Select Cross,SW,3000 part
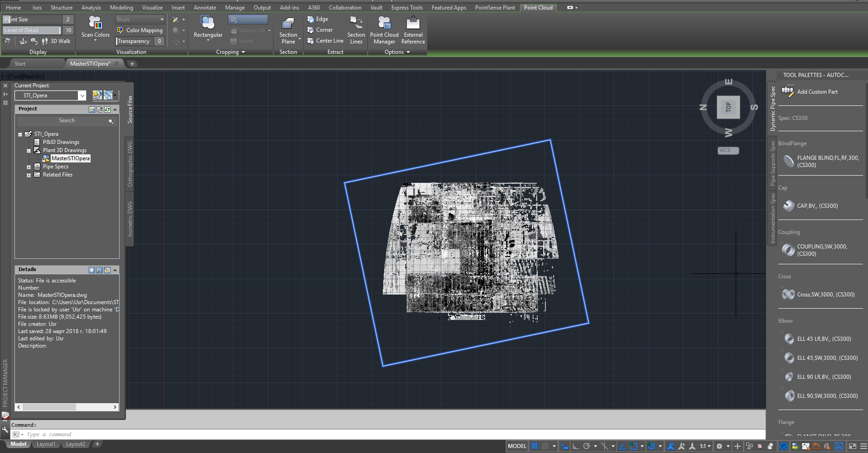The image size is (868, 453). (818, 295)
